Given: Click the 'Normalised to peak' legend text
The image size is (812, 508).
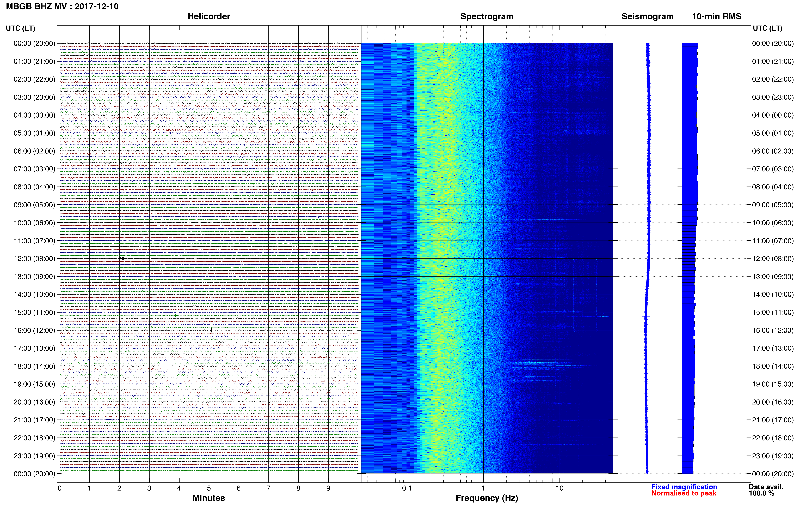Looking at the screenshot, I should [684, 493].
